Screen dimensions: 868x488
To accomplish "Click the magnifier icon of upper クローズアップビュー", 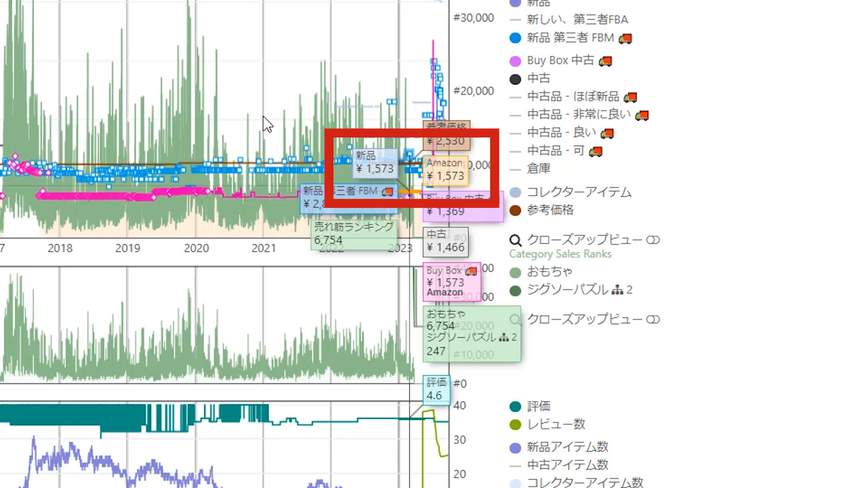I will click(515, 240).
